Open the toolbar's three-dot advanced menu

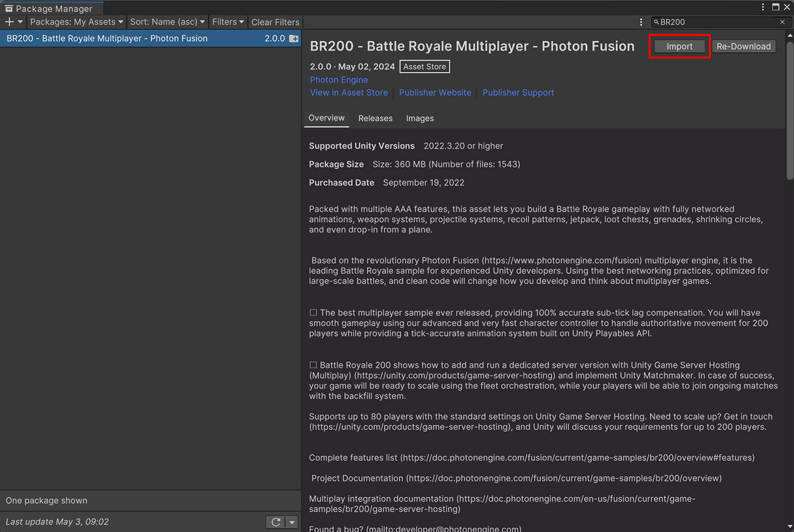pyautogui.click(x=641, y=22)
